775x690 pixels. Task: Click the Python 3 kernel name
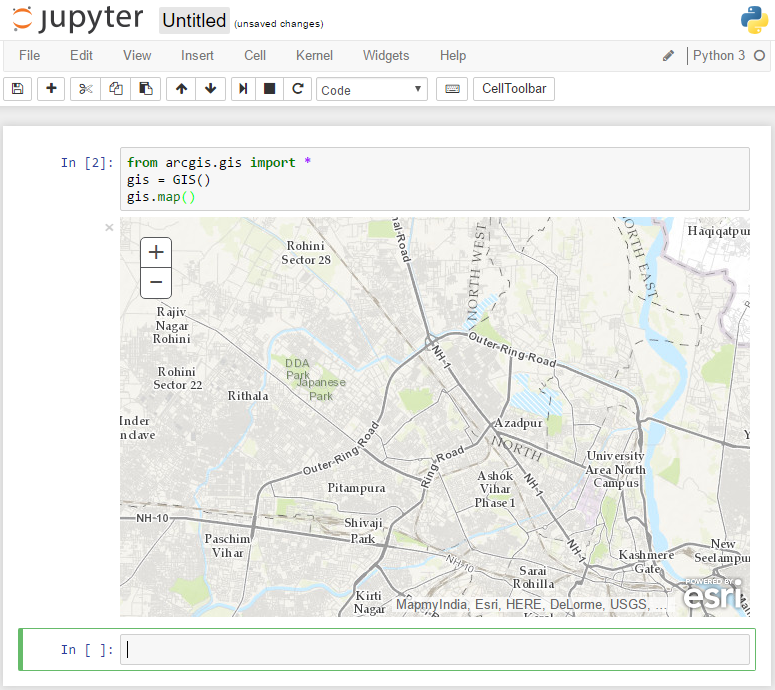(x=719, y=55)
